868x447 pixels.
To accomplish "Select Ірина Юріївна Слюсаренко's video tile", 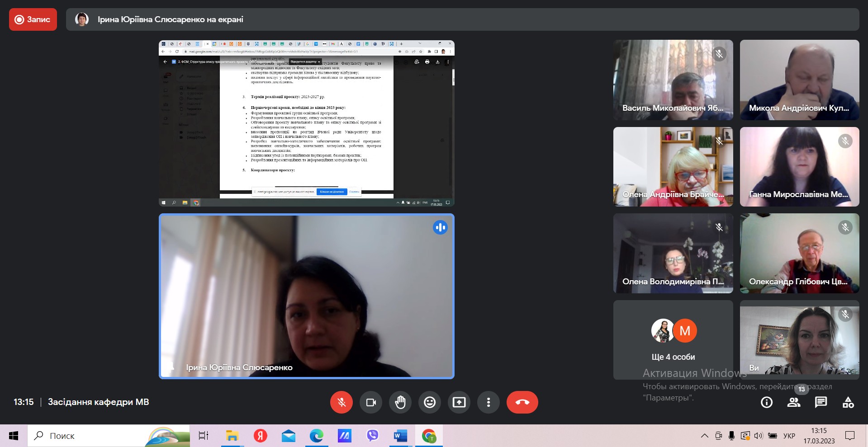I will [306, 296].
